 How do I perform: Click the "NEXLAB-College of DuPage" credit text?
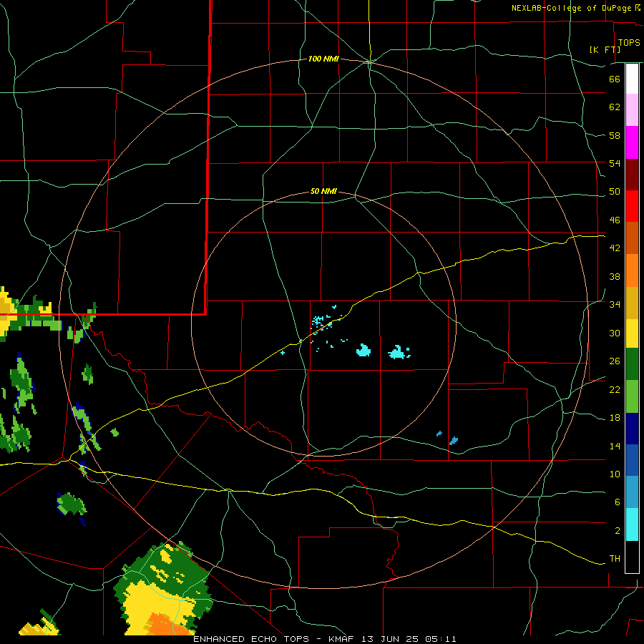coord(572,8)
